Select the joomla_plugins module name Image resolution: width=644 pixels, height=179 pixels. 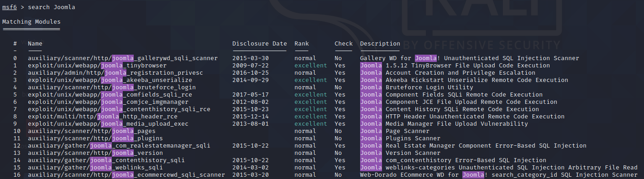pos(95,138)
